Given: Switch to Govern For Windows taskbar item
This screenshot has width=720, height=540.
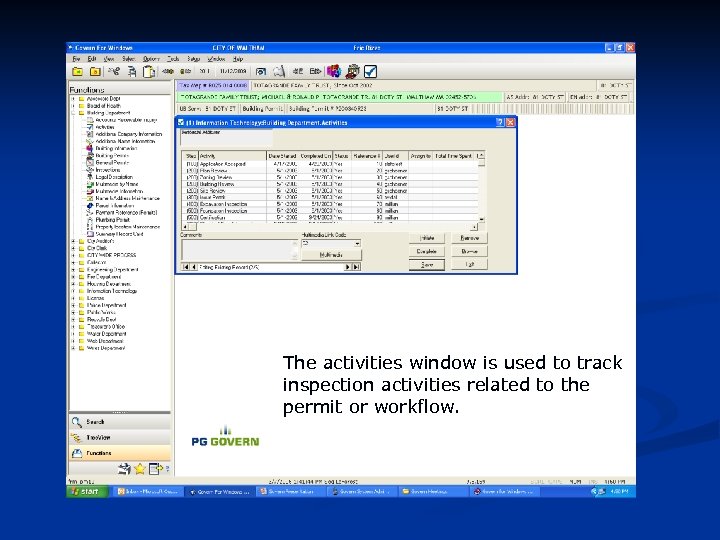Looking at the screenshot, I should pos(219,491).
